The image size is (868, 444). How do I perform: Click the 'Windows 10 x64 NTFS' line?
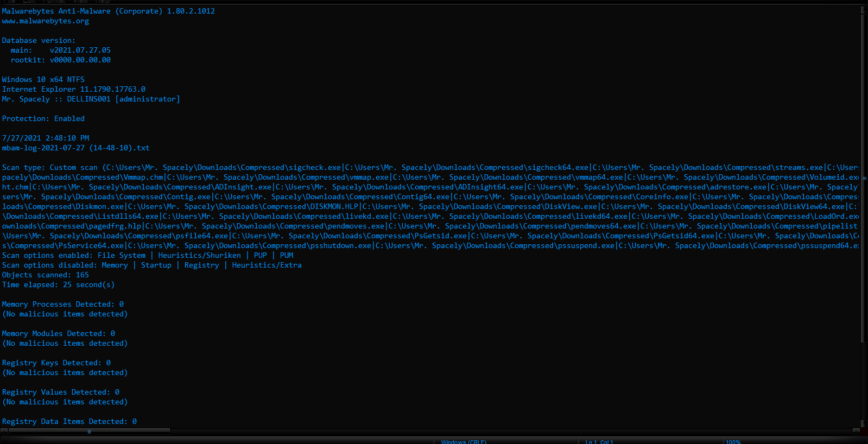(x=43, y=79)
